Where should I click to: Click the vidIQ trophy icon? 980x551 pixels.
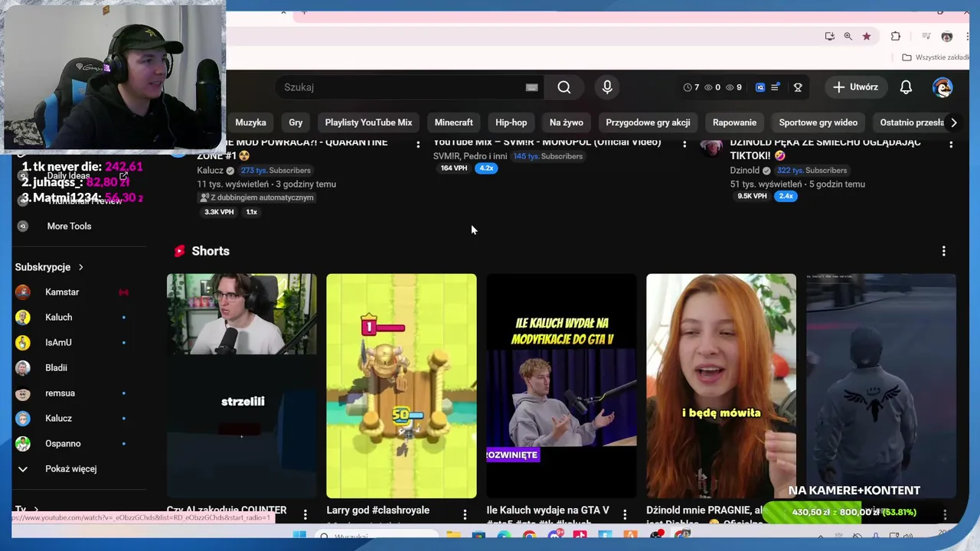[x=798, y=87]
